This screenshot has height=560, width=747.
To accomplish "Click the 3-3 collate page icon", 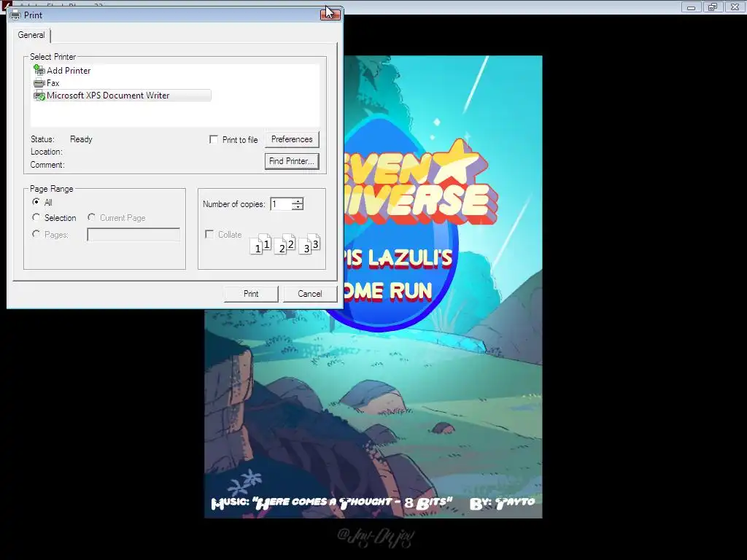I will pyautogui.click(x=309, y=244).
